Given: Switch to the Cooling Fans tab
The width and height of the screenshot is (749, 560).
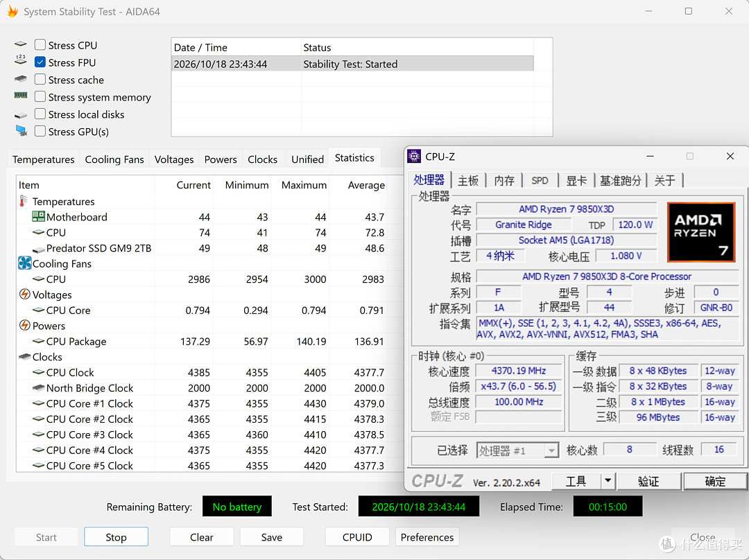Looking at the screenshot, I should (114, 159).
